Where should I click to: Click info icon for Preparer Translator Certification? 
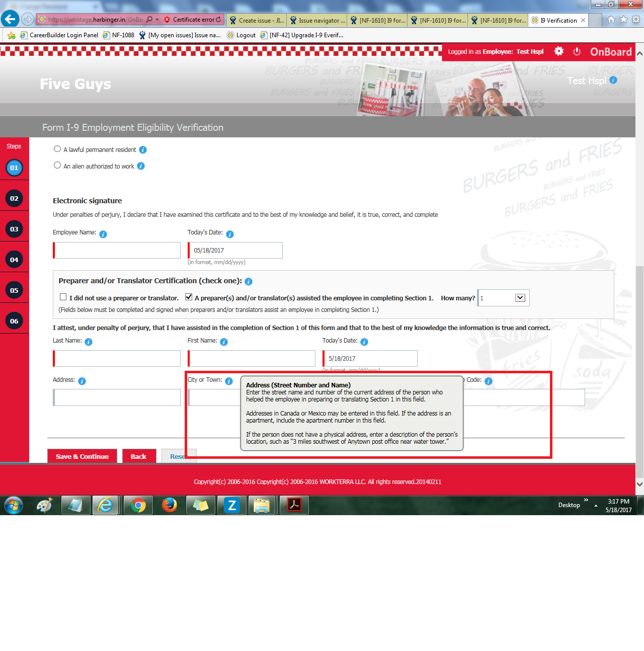249,282
